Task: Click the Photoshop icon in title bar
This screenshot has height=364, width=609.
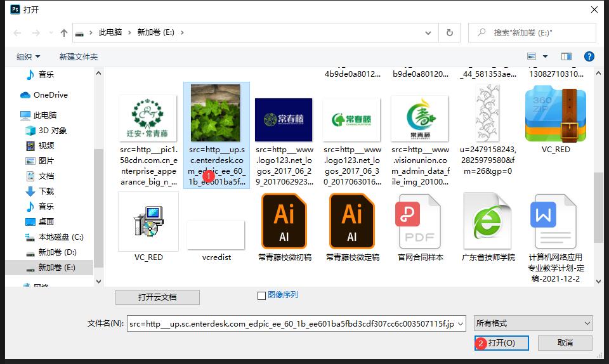Action: click(x=15, y=10)
